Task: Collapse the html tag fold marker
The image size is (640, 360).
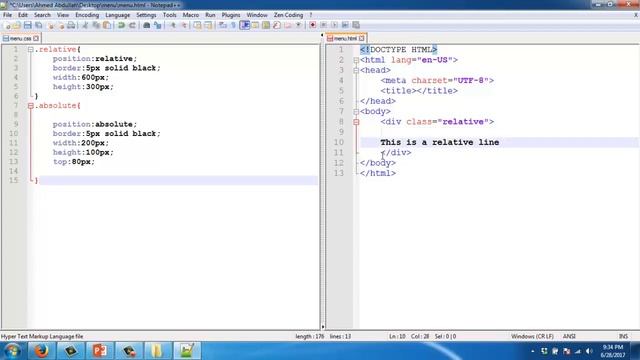Action: pos(356,60)
